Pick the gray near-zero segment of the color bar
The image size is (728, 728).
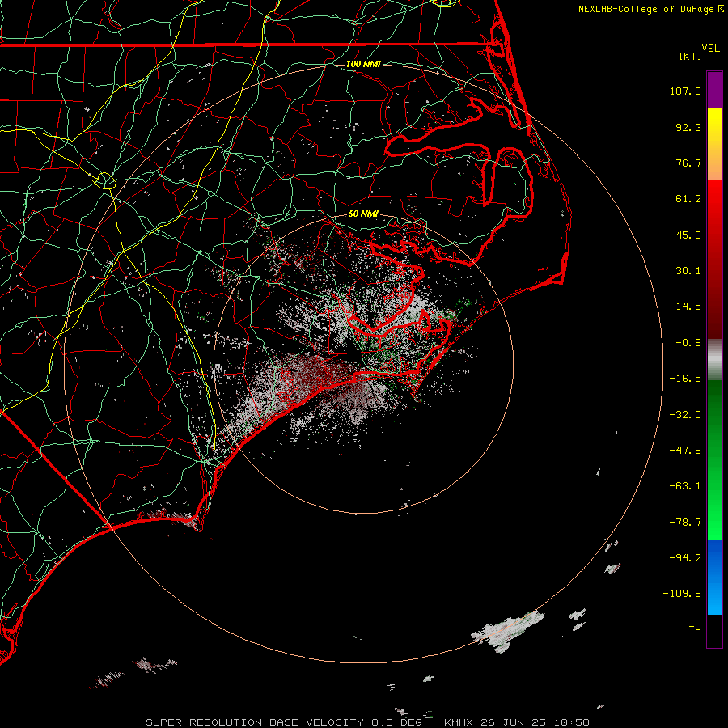click(x=714, y=360)
